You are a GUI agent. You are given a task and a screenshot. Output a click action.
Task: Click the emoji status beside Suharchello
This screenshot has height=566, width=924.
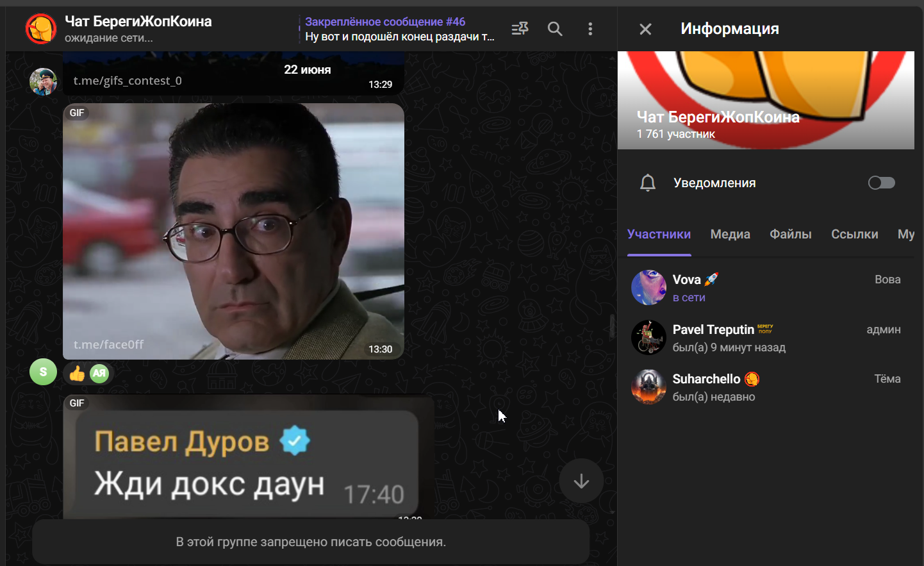click(x=752, y=379)
